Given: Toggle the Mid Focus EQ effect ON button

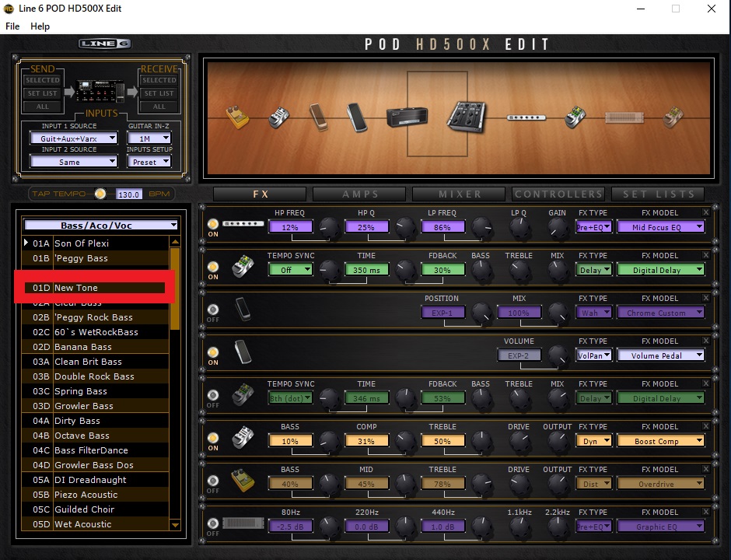Looking at the screenshot, I should tap(213, 224).
